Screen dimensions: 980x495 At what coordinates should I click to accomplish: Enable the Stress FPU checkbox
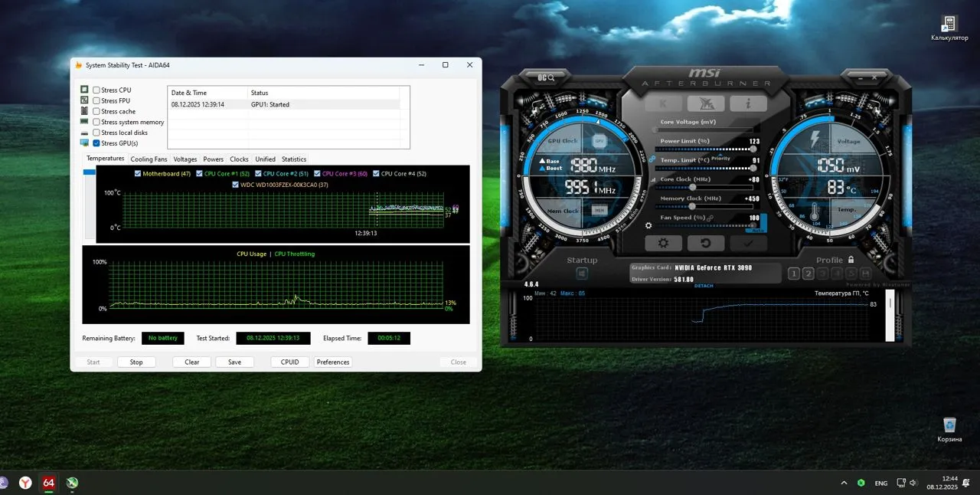click(96, 100)
